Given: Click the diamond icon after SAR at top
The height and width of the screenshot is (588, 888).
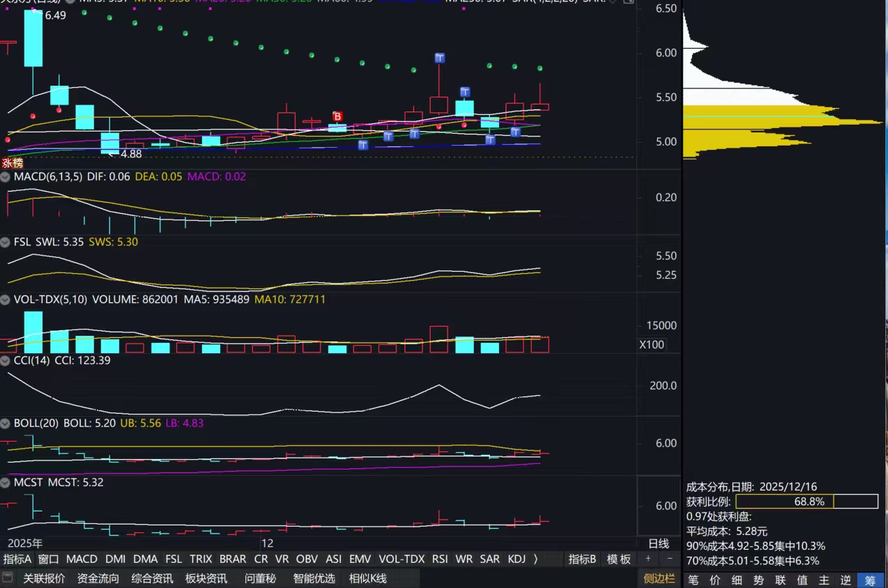Looking at the screenshot, I should (x=612, y=2).
